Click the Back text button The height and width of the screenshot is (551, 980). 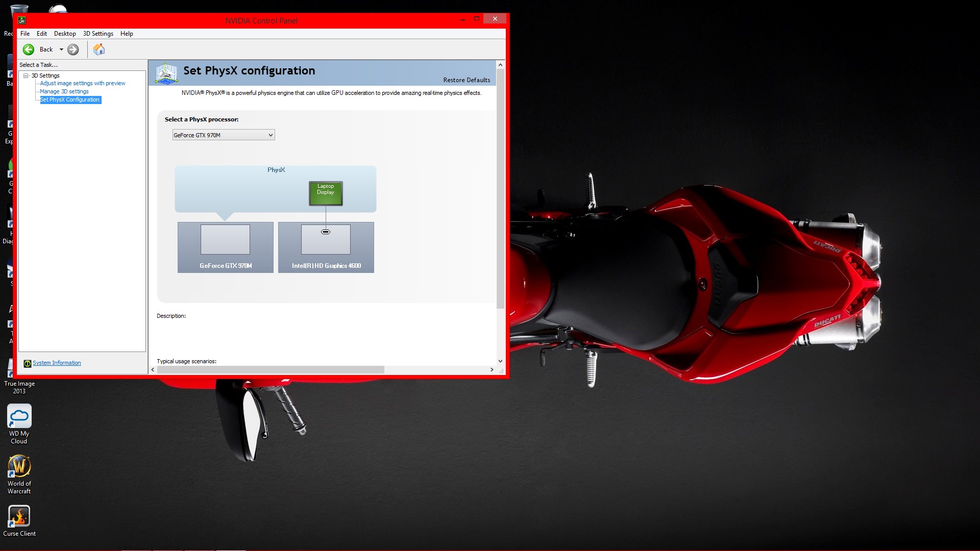coord(46,49)
